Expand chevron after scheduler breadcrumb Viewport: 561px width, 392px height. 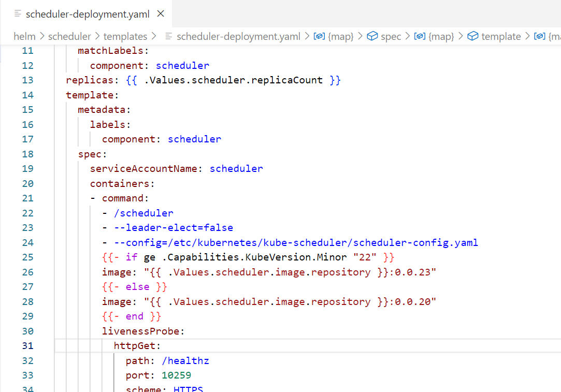tap(97, 36)
